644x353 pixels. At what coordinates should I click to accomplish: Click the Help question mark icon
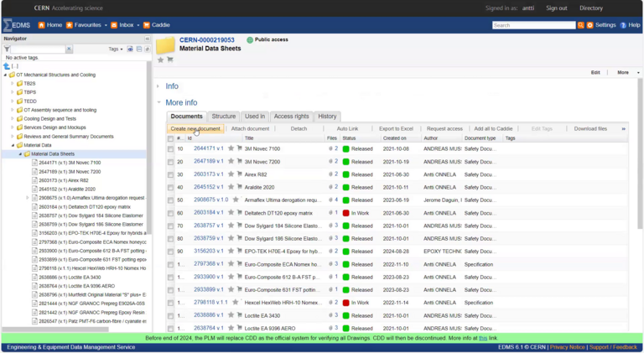pos(623,25)
